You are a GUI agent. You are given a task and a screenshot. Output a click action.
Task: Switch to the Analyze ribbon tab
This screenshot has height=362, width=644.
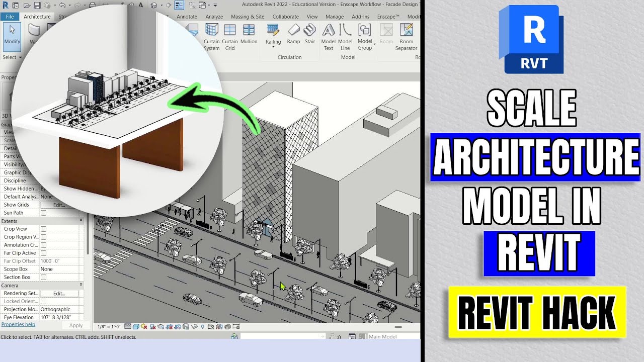click(214, 17)
